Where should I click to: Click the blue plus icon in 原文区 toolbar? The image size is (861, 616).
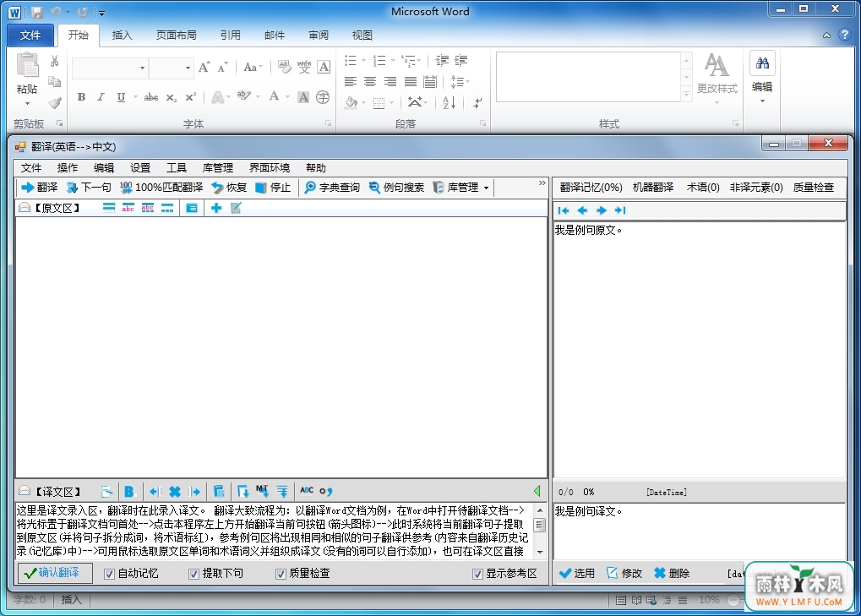coord(216,208)
